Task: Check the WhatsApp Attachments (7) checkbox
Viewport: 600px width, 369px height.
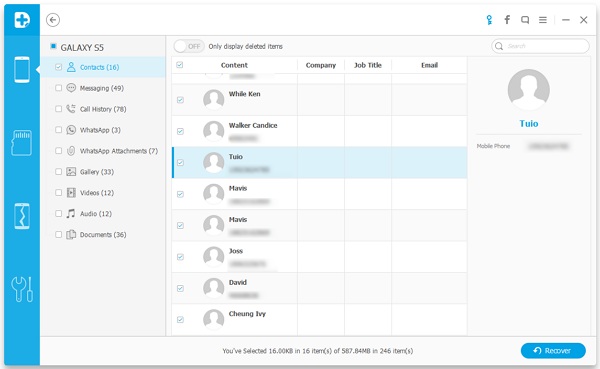Action: click(x=58, y=151)
